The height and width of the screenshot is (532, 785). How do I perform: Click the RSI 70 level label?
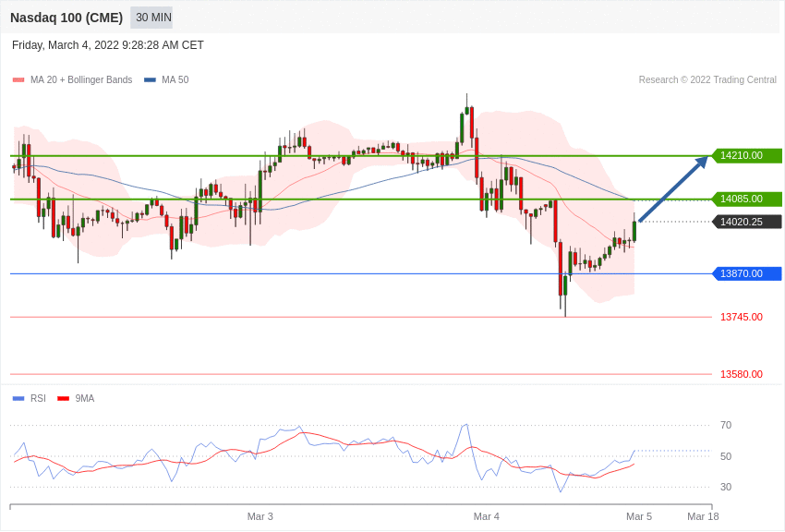(x=726, y=426)
